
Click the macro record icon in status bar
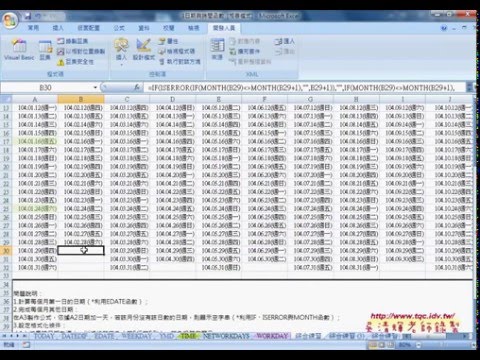point(26,345)
